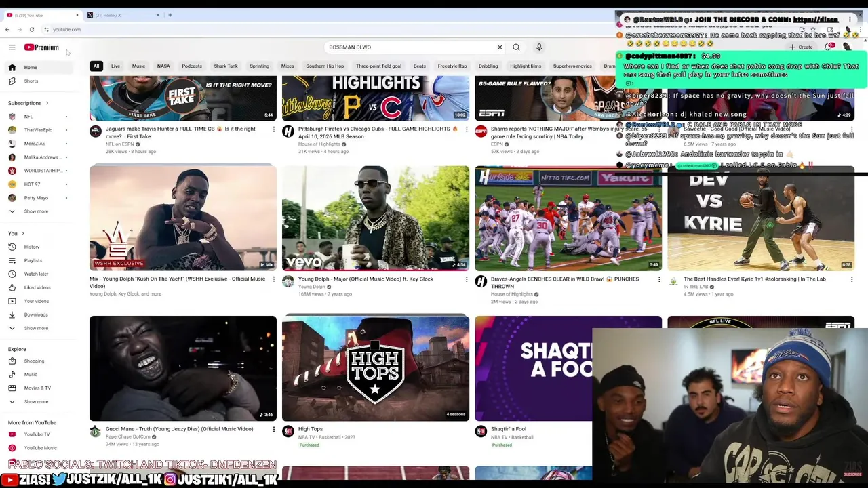Open Young Dolph Major video thumbnail

click(x=376, y=218)
